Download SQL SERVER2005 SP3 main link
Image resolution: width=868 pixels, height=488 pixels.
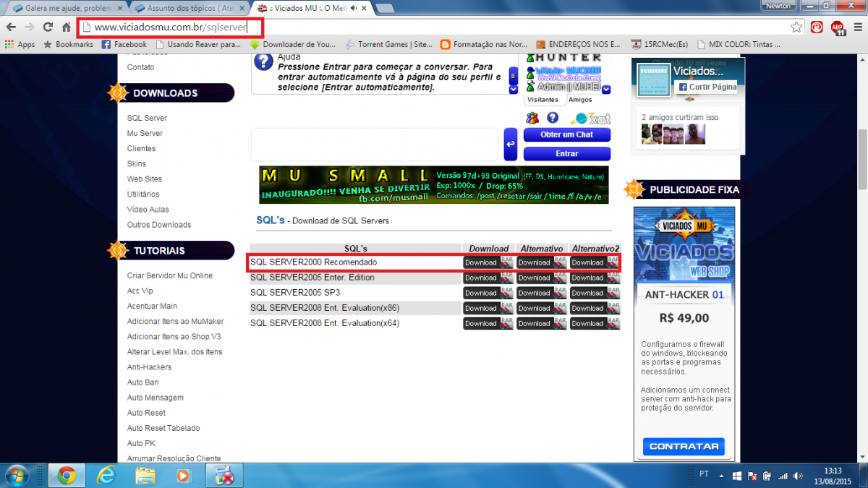point(488,293)
